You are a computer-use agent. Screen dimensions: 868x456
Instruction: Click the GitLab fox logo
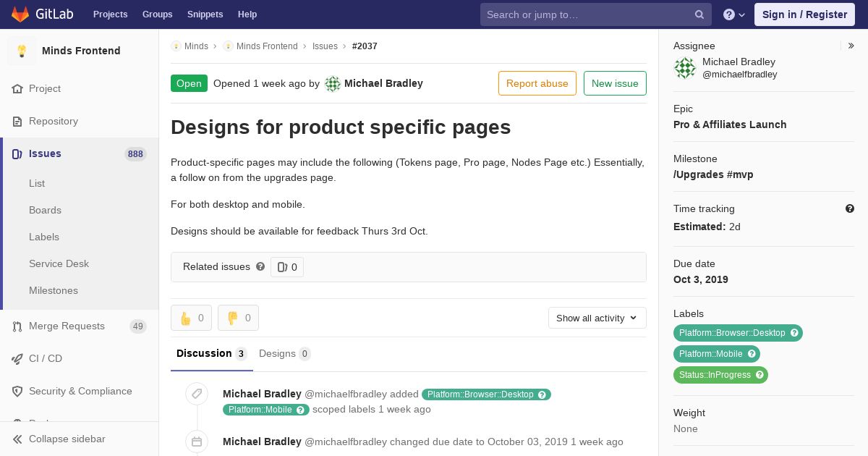20,14
